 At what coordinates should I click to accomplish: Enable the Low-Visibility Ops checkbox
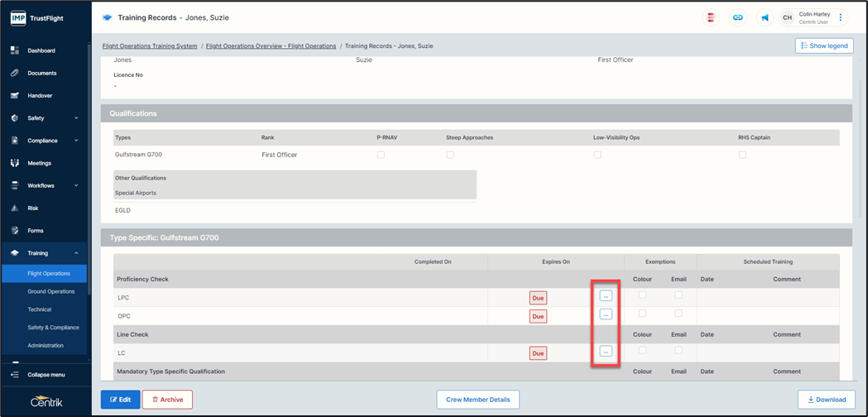coord(597,155)
